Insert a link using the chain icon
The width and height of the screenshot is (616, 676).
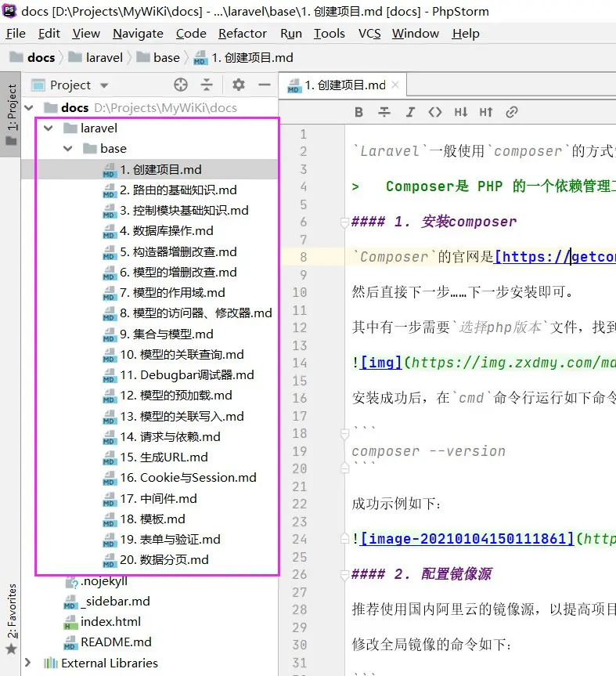click(511, 113)
